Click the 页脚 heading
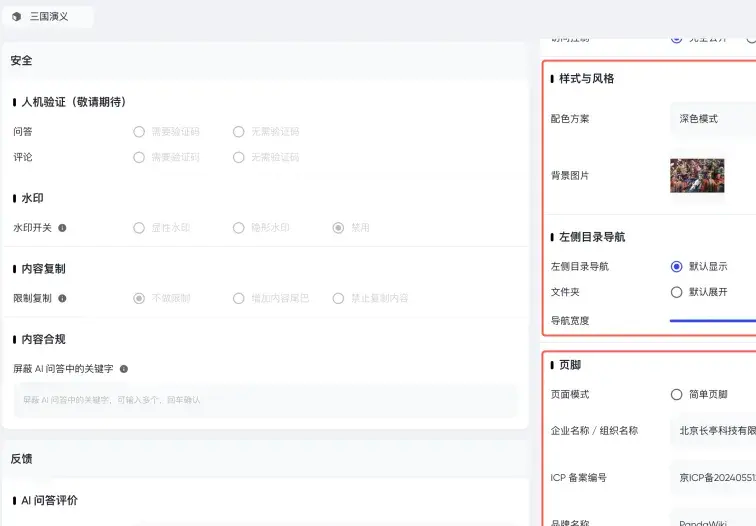This screenshot has height=526, width=756. (570, 365)
